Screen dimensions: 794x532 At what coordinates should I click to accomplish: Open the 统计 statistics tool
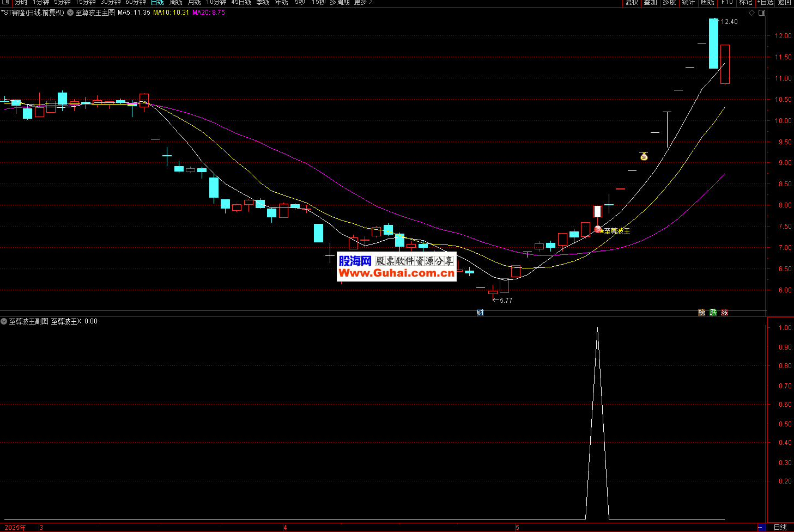(x=688, y=3)
